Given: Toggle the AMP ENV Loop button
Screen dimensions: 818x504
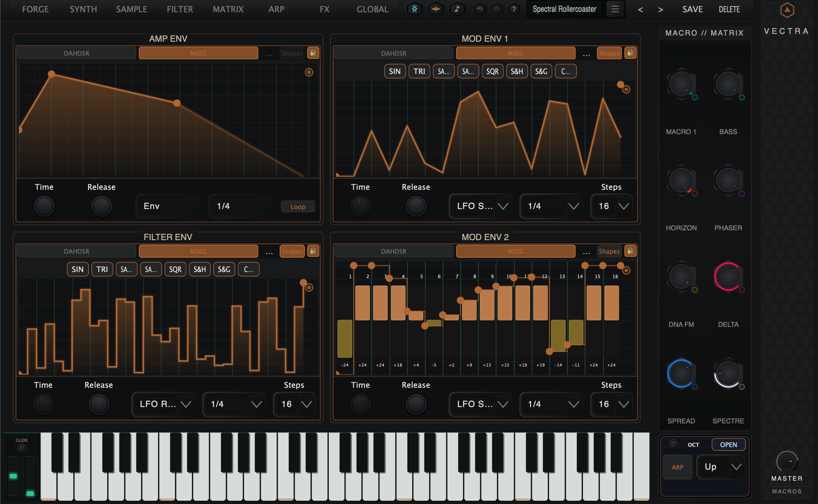Looking at the screenshot, I should tap(298, 207).
